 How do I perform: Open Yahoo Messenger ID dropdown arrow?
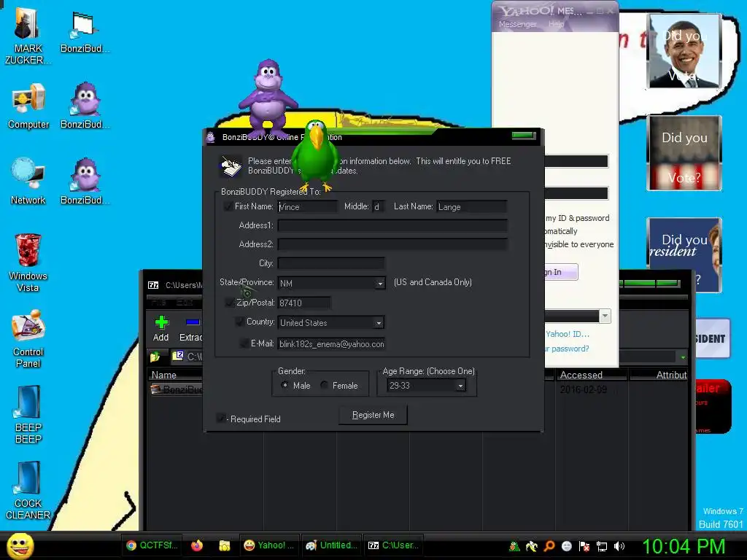[x=605, y=316]
